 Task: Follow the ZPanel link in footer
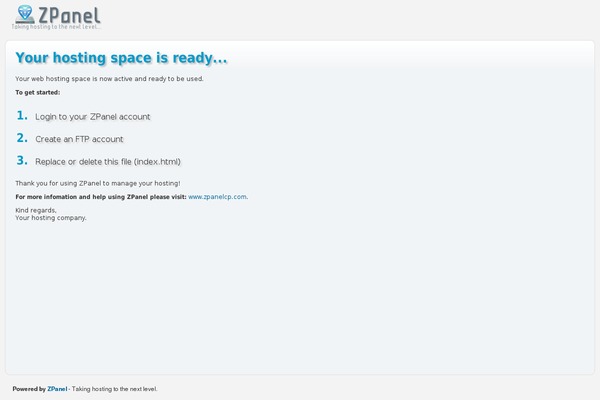pyautogui.click(x=57, y=389)
